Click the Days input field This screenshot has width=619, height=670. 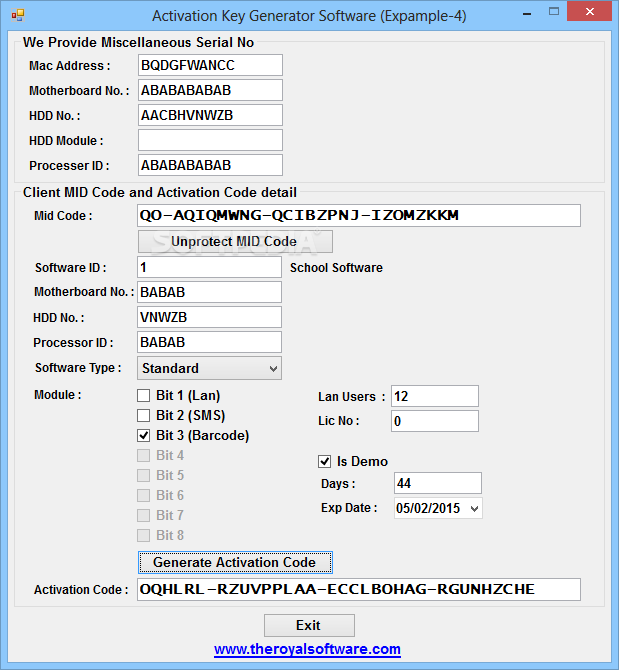point(438,483)
